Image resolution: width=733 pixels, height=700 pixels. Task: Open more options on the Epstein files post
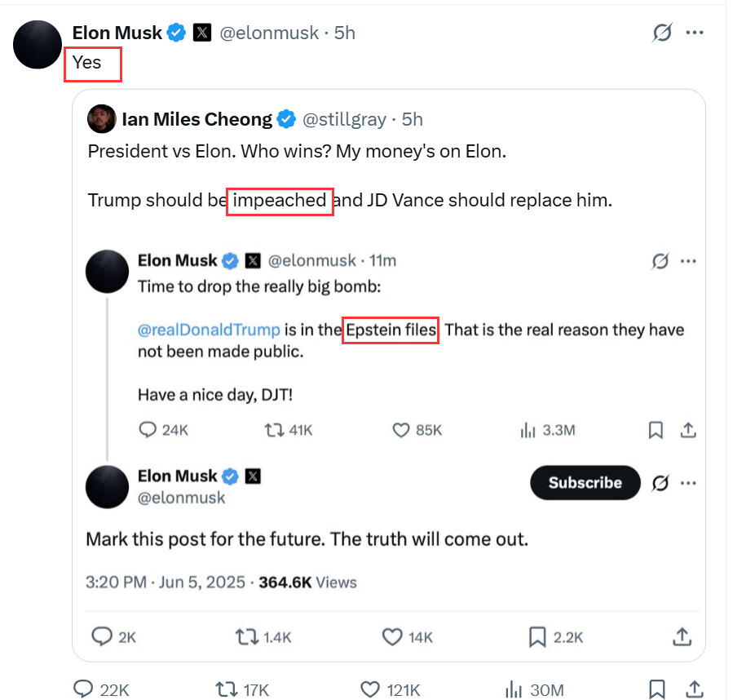(688, 261)
